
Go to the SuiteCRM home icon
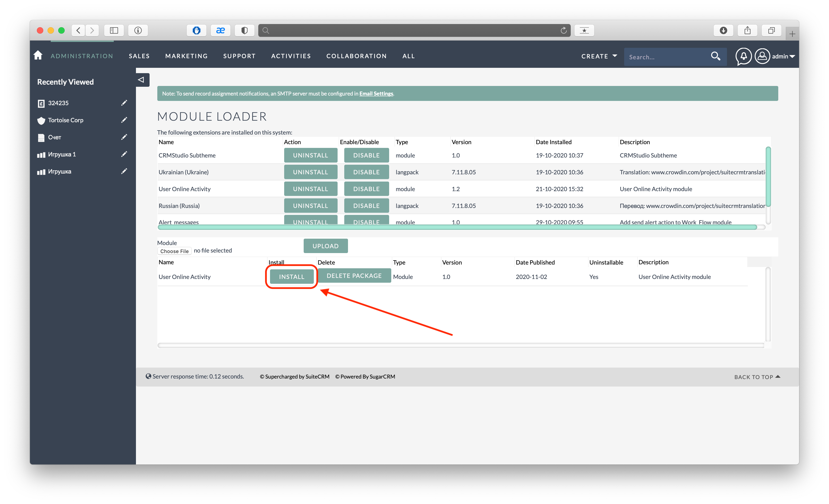[38, 55]
